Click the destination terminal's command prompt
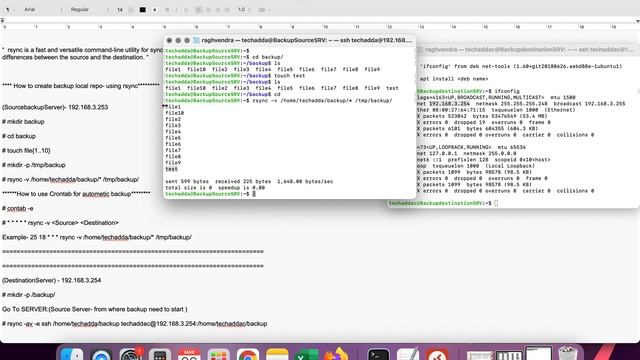Screen dimensions: 640x360 click(x=443, y=203)
